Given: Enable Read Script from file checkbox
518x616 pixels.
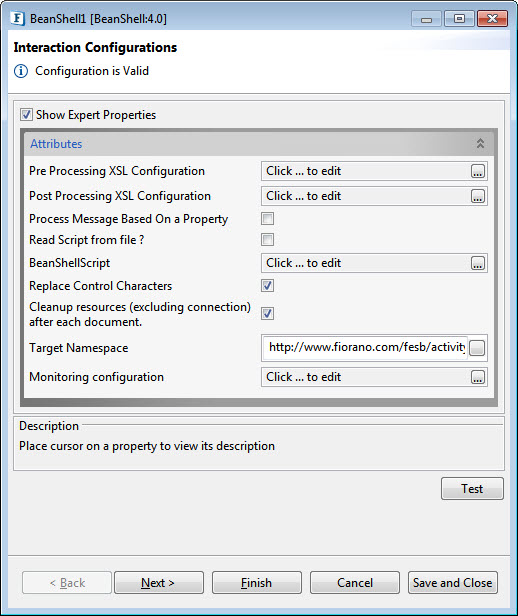Looking at the screenshot, I should (267, 240).
